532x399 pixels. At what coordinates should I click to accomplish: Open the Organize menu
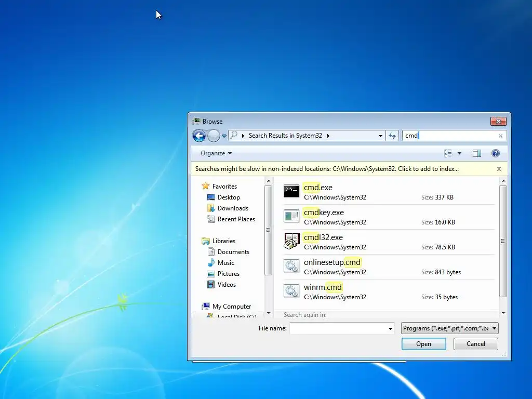(x=216, y=153)
